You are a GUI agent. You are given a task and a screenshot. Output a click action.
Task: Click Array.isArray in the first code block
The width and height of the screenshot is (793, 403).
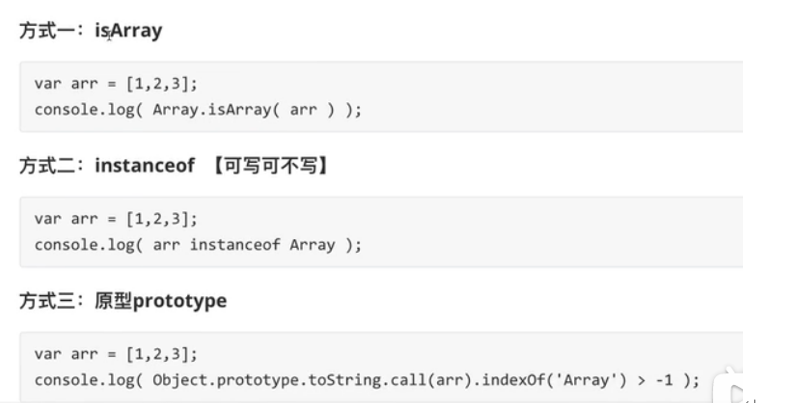[213, 109]
